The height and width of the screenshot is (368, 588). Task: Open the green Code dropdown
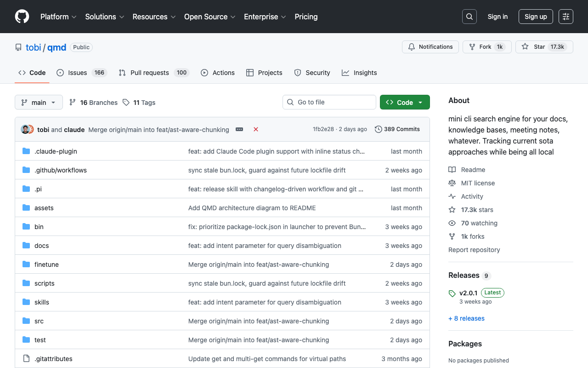point(405,102)
